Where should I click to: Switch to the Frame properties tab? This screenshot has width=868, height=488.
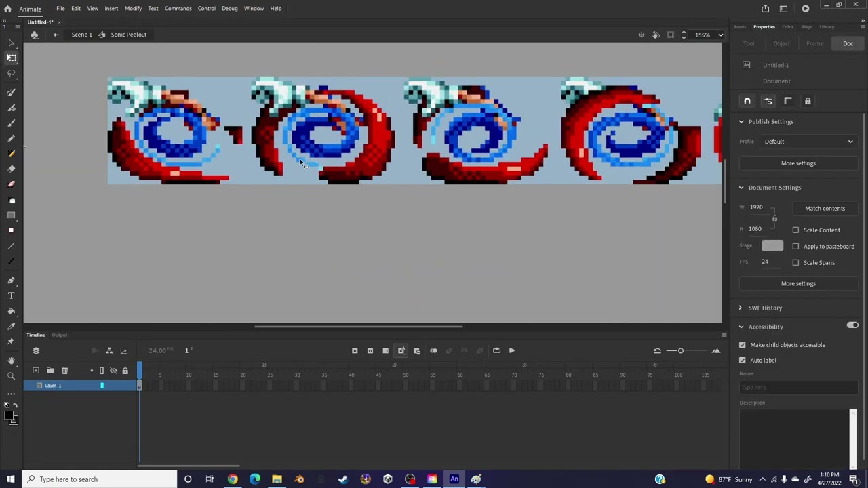(x=814, y=44)
